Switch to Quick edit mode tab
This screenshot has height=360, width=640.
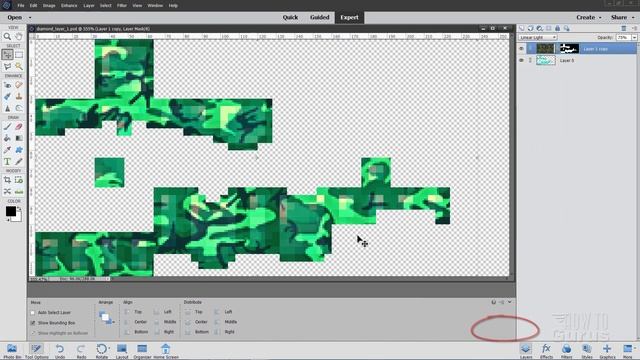pos(290,18)
